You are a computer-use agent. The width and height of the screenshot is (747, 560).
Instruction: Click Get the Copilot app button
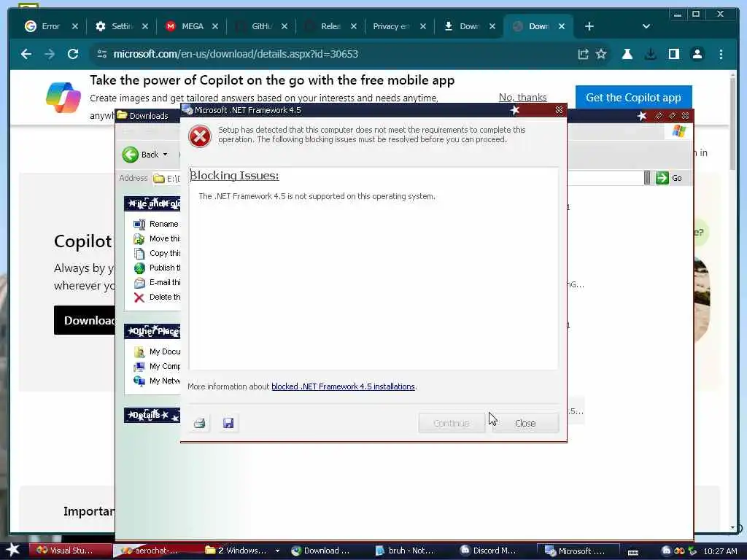pyautogui.click(x=634, y=98)
